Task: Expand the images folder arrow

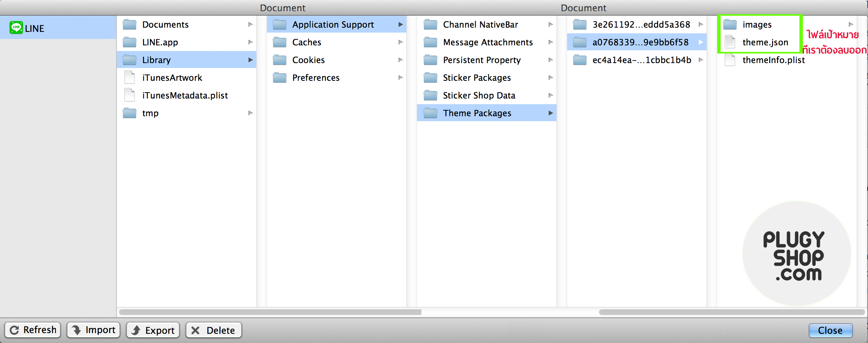Action: point(851,24)
